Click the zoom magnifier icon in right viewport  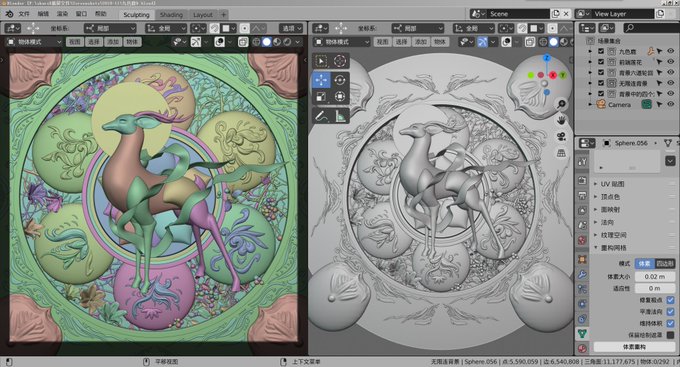point(561,104)
